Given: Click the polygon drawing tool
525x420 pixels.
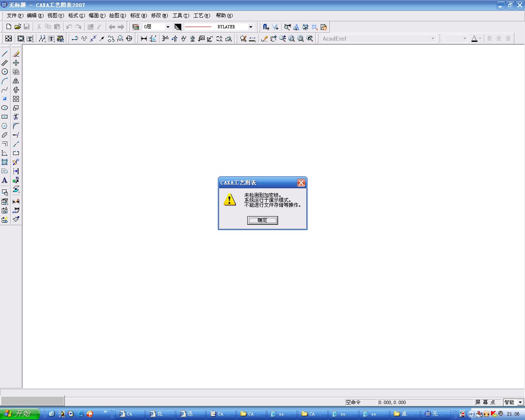Looking at the screenshot, I should tap(5, 126).
